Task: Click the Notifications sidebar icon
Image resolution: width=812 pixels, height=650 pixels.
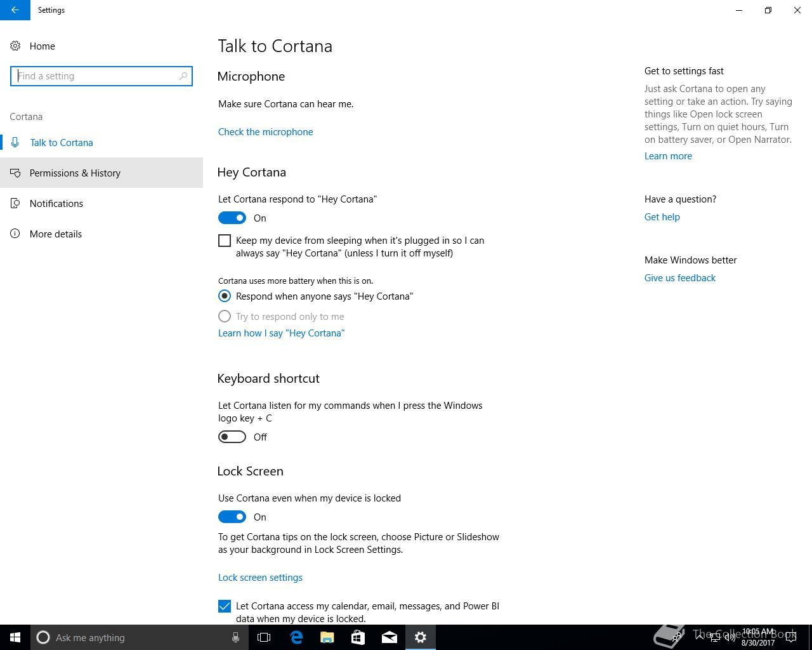Action: click(15, 203)
